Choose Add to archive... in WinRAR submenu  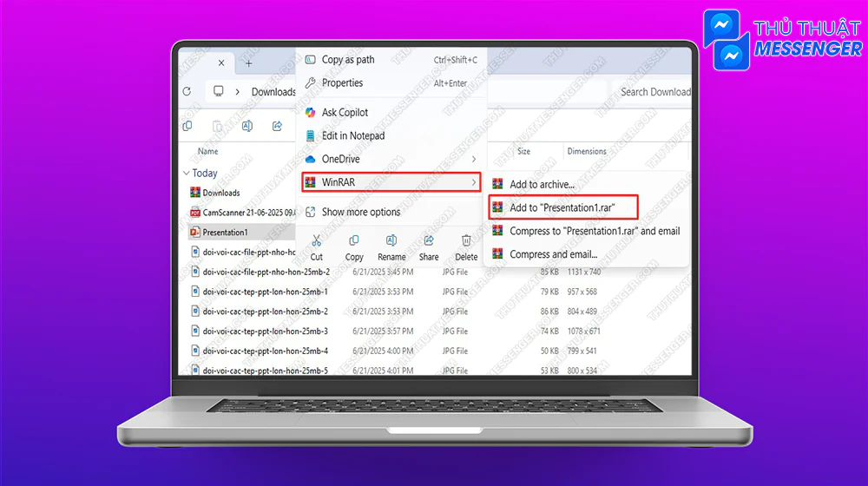coord(588,184)
